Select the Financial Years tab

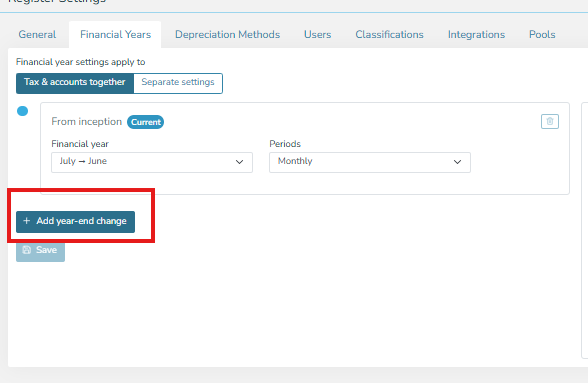coord(115,35)
